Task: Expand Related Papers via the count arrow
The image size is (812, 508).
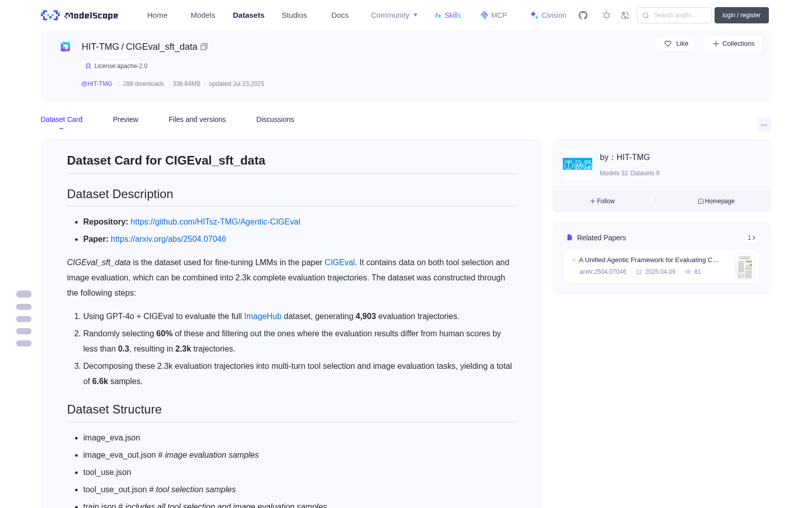Action: [x=752, y=238]
